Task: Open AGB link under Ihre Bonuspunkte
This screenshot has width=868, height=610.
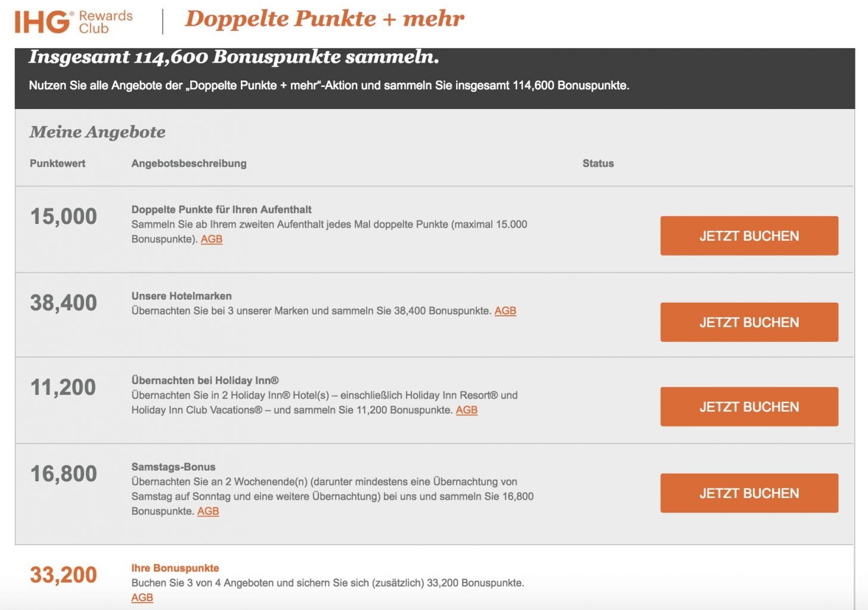Action: click(142, 598)
